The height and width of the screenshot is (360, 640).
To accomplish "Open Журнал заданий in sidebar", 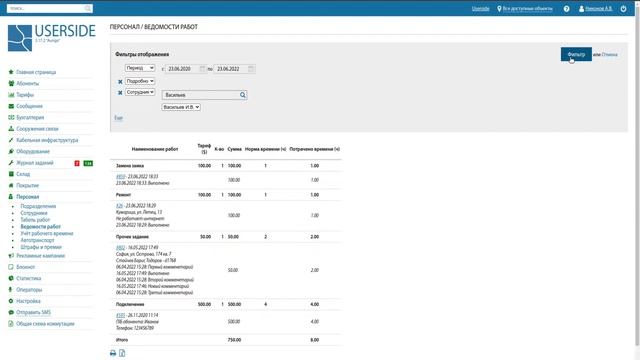I will [x=35, y=163].
